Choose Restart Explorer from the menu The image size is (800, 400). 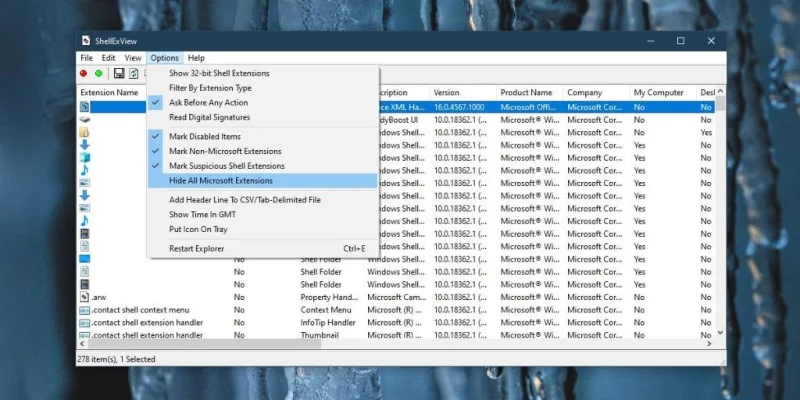click(263, 249)
